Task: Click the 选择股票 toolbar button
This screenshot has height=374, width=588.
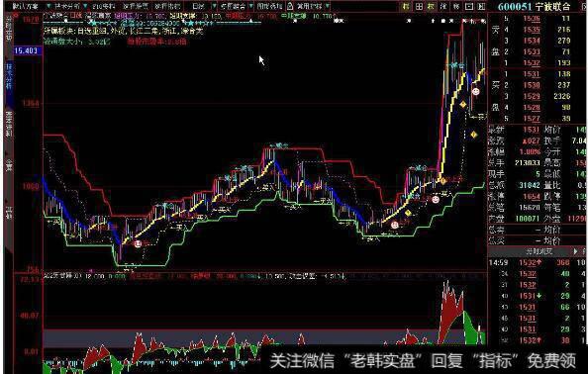Action: pos(136,6)
